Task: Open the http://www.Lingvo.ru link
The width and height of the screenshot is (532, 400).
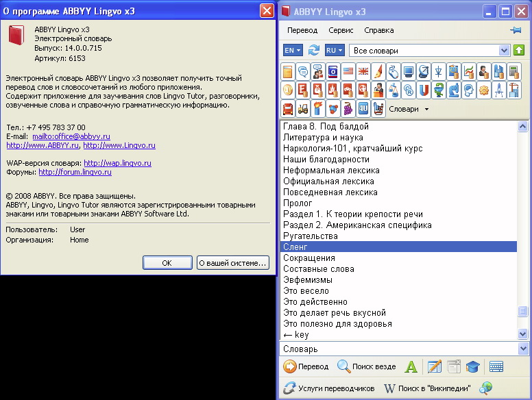Action: [x=119, y=145]
